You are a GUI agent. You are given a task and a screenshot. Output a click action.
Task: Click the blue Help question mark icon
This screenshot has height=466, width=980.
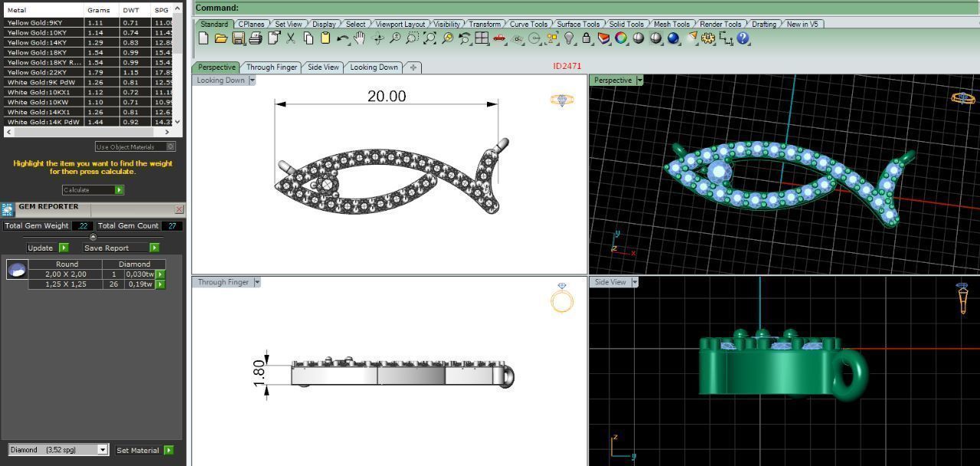point(743,38)
